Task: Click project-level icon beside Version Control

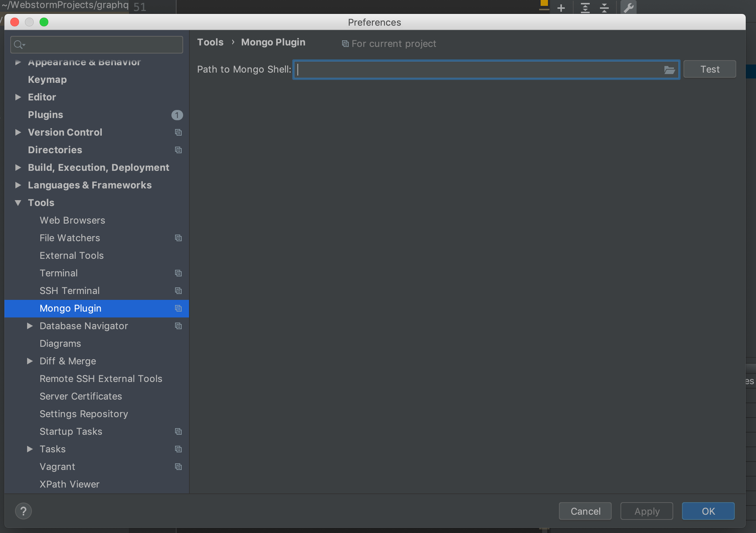Action: 178,132
